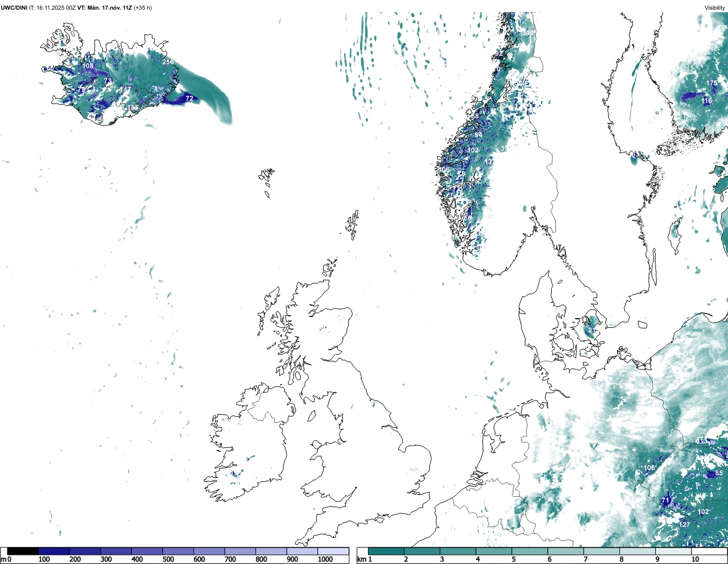Click the 106 value on Norway's west coast
The image size is (728, 564).
tap(444, 170)
